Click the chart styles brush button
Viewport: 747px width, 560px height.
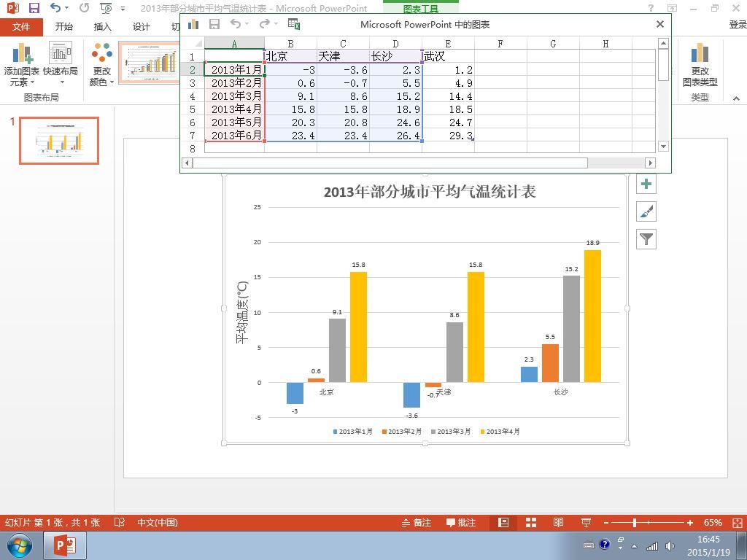(646, 211)
